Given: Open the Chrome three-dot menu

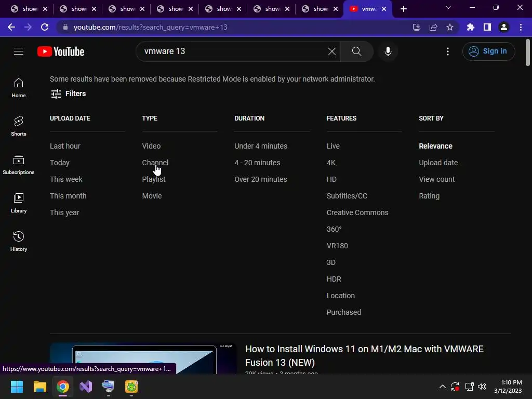Looking at the screenshot, I should [521, 27].
